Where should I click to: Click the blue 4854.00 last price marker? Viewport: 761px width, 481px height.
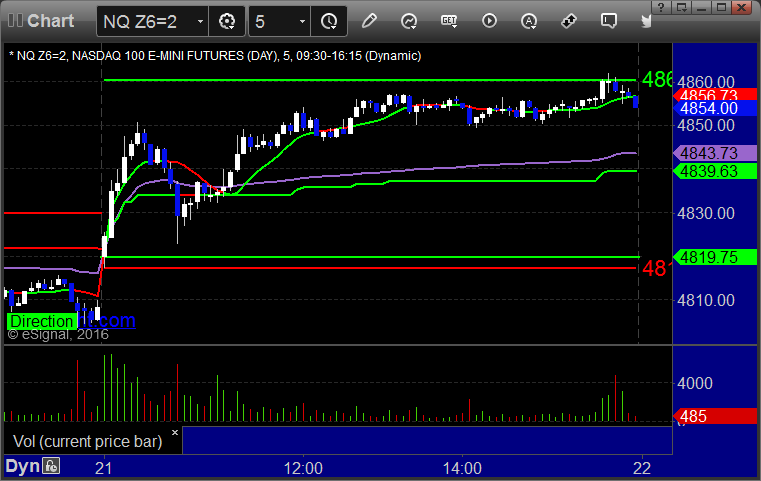pyautogui.click(x=715, y=108)
